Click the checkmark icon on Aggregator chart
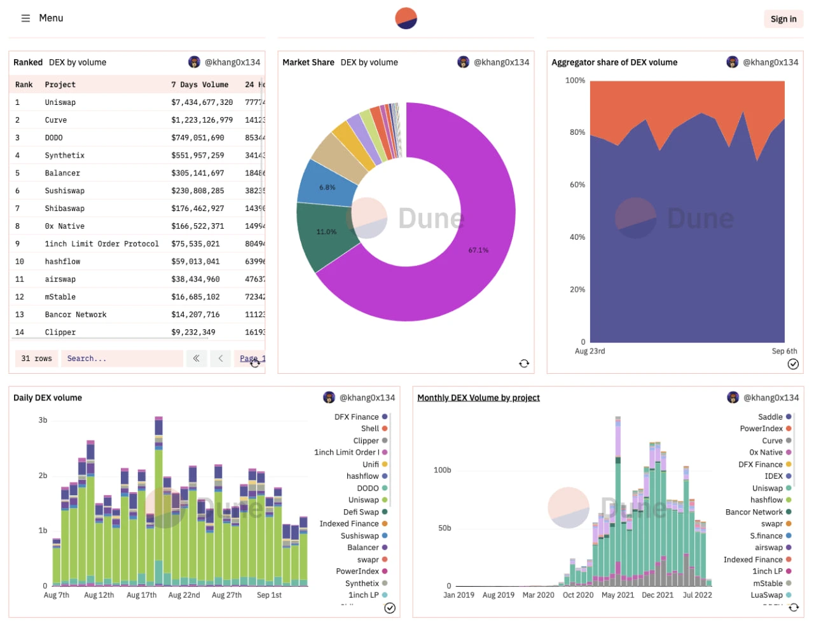The image size is (814, 644). [793, 364]
